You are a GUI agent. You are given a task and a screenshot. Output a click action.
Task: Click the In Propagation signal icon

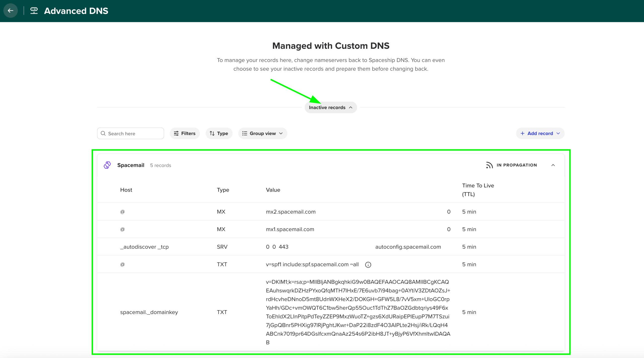point(489,165)
